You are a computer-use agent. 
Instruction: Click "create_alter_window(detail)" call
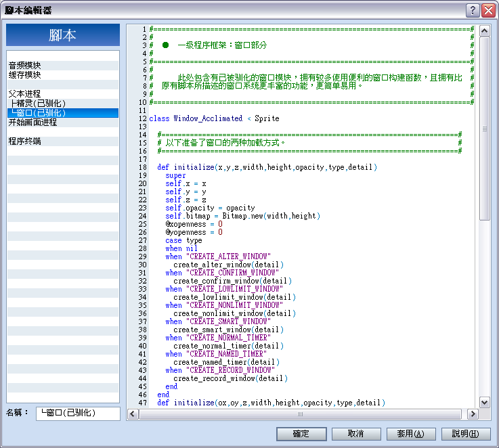pyautogui.click(x=228, y=265)
